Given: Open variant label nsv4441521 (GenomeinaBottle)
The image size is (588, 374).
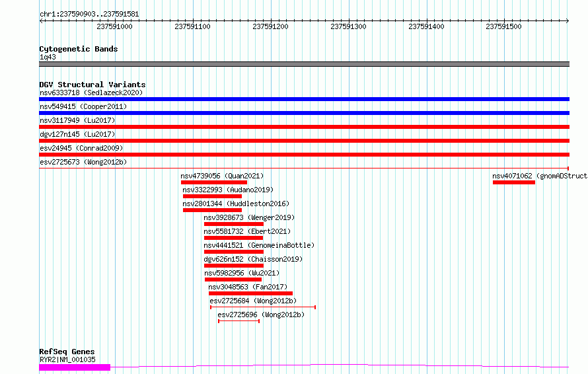Looking at the screenshot, I should [x=259, y=245].
